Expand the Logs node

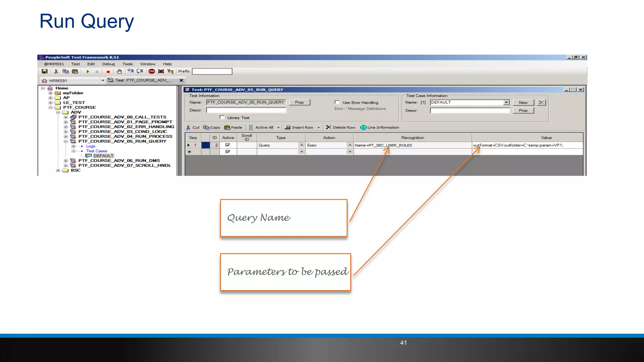(73, 146)
